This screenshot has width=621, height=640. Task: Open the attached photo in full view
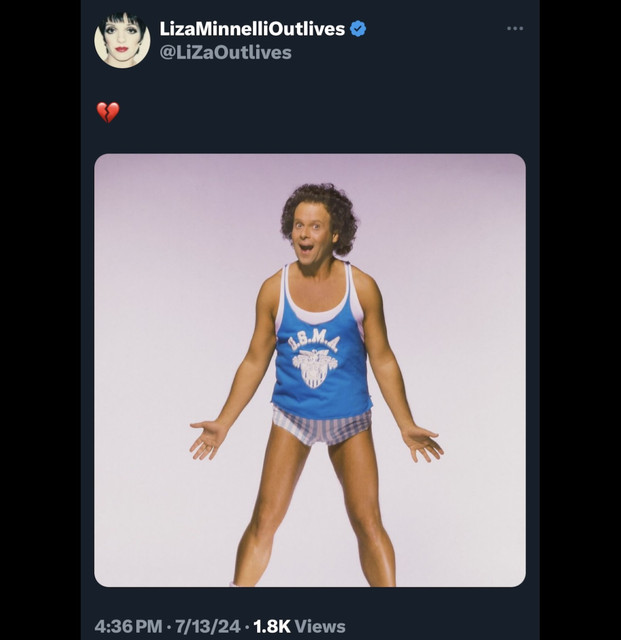[310, 370]
